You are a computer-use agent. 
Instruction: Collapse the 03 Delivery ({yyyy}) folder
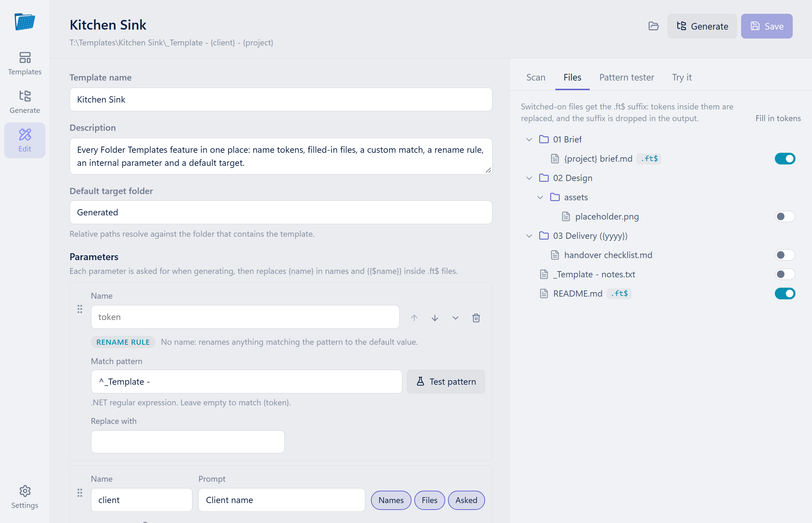click(529, 236)
